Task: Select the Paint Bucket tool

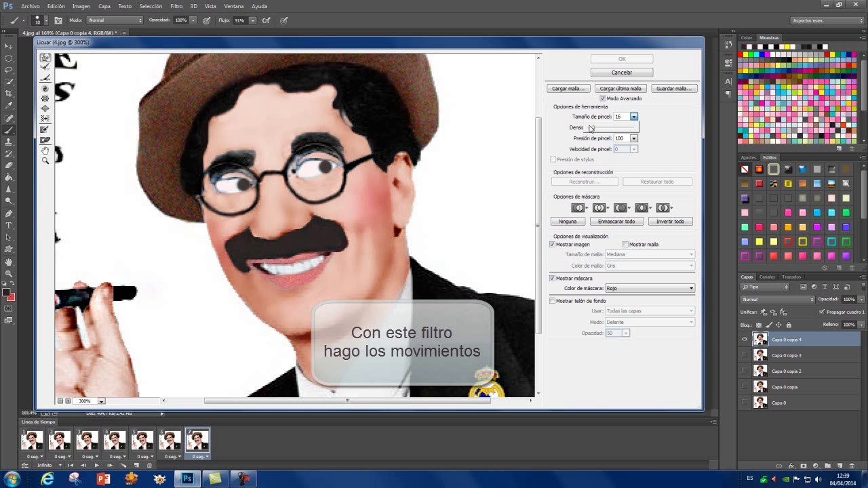Action: 9,177
